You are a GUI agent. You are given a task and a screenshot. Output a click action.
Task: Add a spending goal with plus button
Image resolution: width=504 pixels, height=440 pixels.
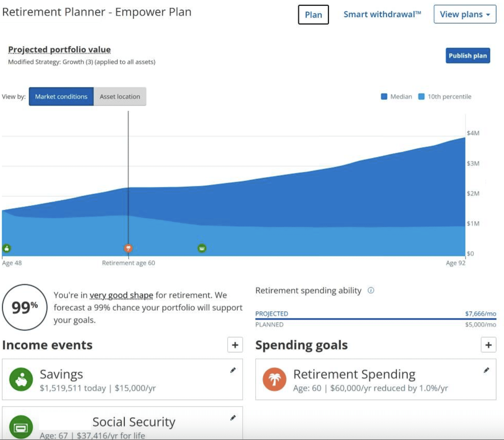point(488,345)
